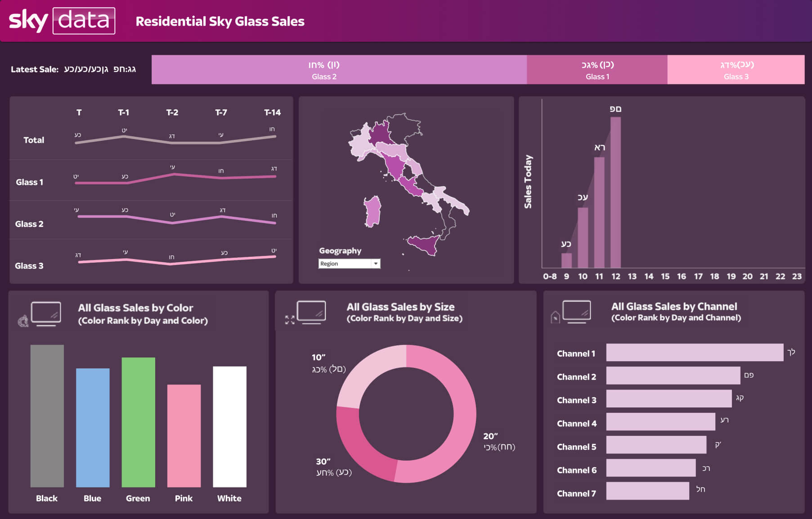
Task: Click the Channel 1 bar
Action: pos(695,353)
